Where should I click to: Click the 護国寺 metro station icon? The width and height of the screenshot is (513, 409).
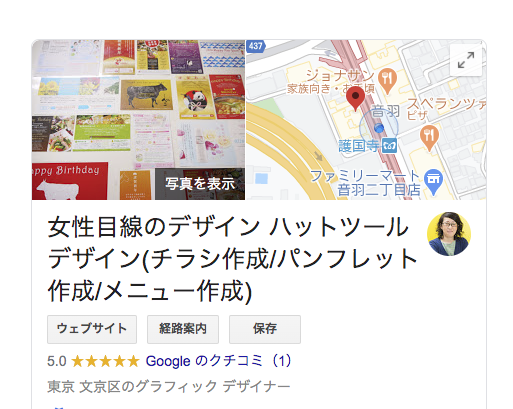[x=389, y=145]
